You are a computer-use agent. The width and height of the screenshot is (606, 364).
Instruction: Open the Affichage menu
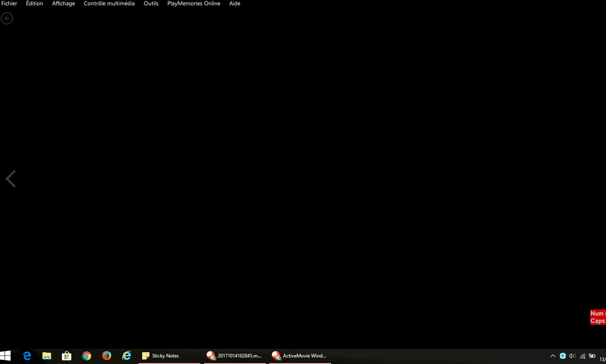[63, 4]
